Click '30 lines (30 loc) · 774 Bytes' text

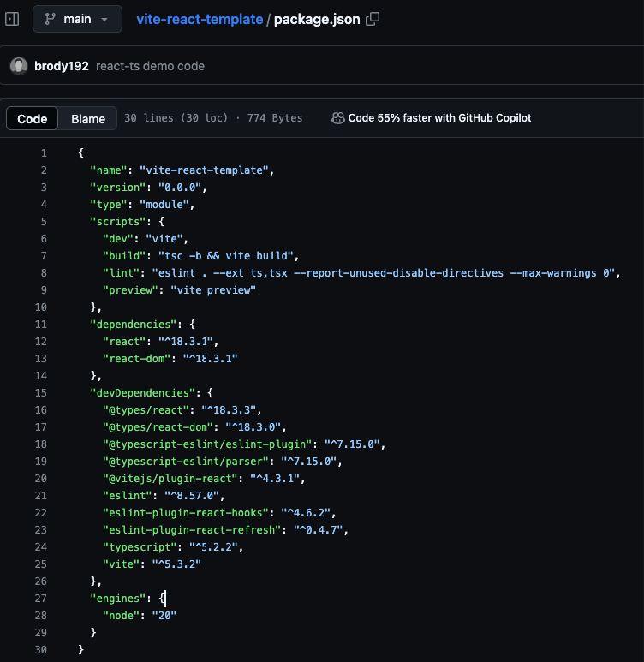tap(213, 118)
